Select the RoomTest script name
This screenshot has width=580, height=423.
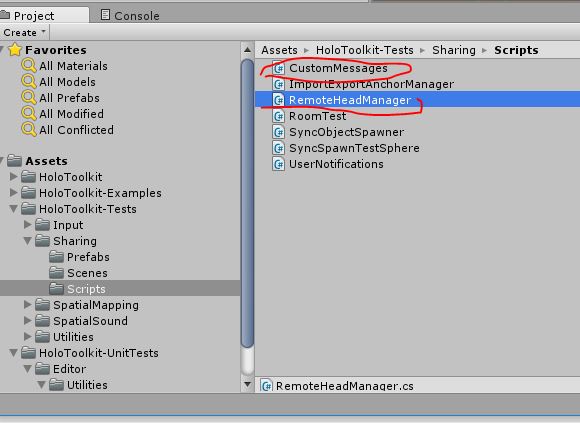(317, 116)
